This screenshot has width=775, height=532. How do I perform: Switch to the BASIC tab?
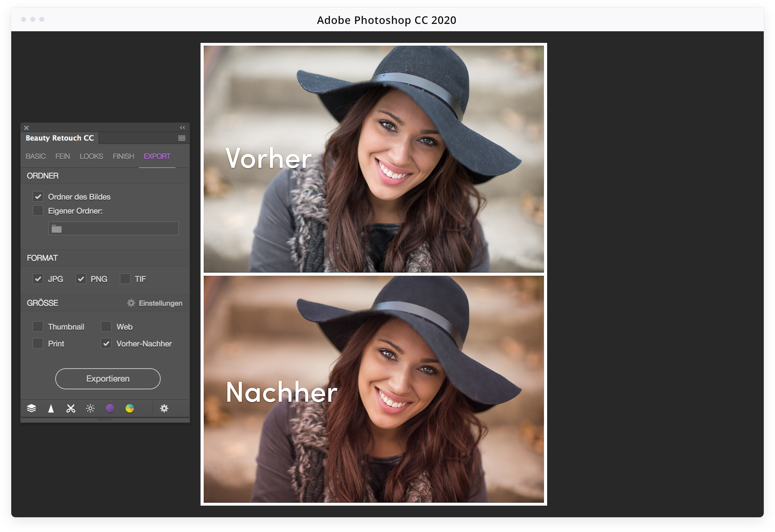[x=36, y=156]
